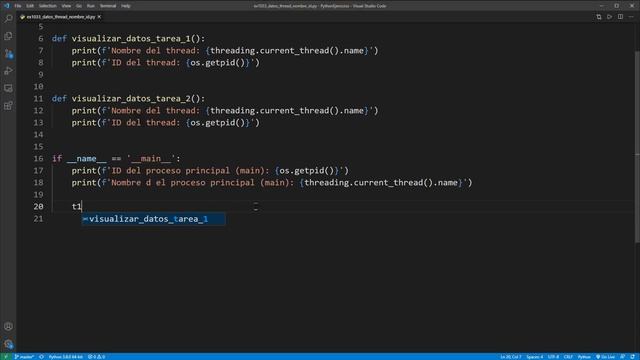This screenshot has width=640, height=360.
Task: Click 'threading.current_thread().name' on line 18
Action: [x=381, y=183]
